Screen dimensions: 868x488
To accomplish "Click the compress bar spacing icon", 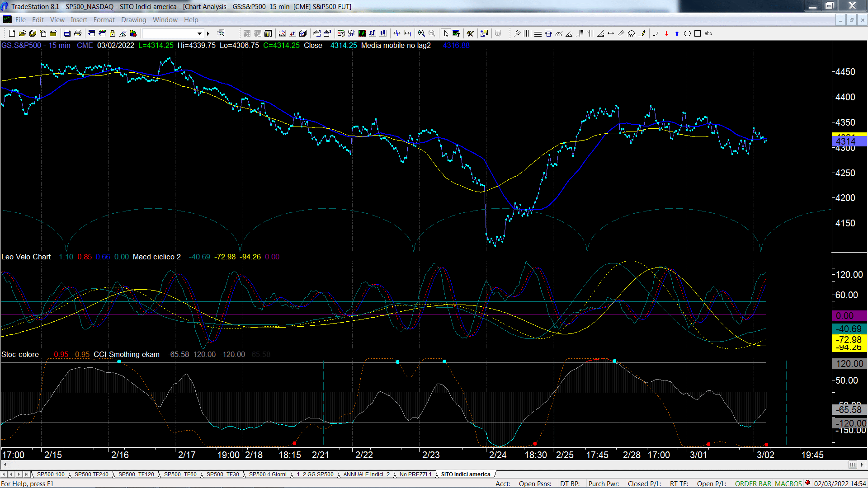I will click(x=397, y=33).
